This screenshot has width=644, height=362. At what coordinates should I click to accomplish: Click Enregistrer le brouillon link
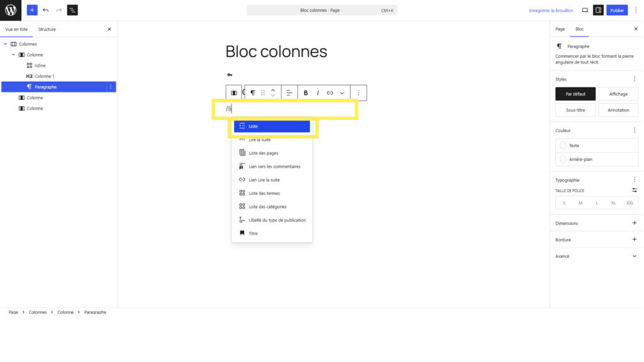coord(551,10)
